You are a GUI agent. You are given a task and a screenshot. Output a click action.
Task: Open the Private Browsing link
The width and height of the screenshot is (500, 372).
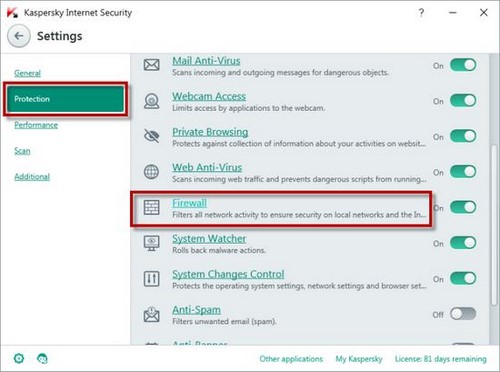click(x=210, y=132)
